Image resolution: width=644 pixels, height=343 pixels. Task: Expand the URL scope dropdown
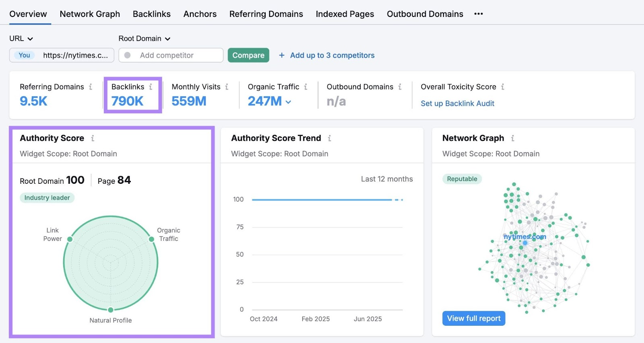pos(21,39)
